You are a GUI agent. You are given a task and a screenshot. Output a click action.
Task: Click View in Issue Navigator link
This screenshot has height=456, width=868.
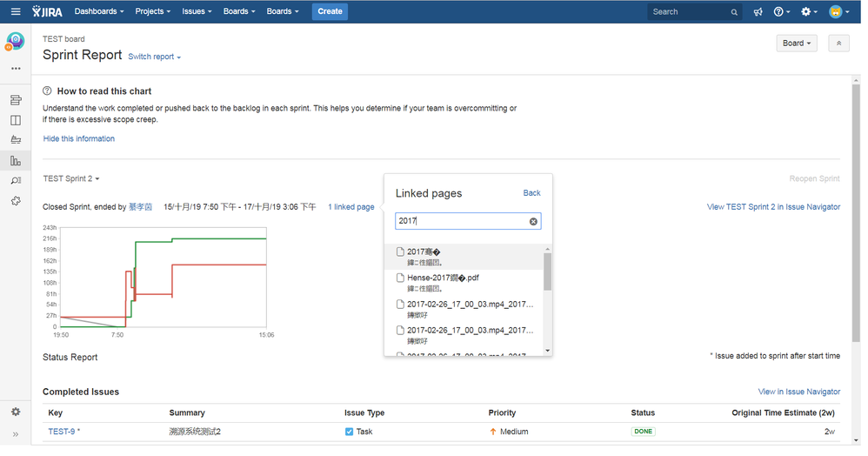tap(798, 392)
